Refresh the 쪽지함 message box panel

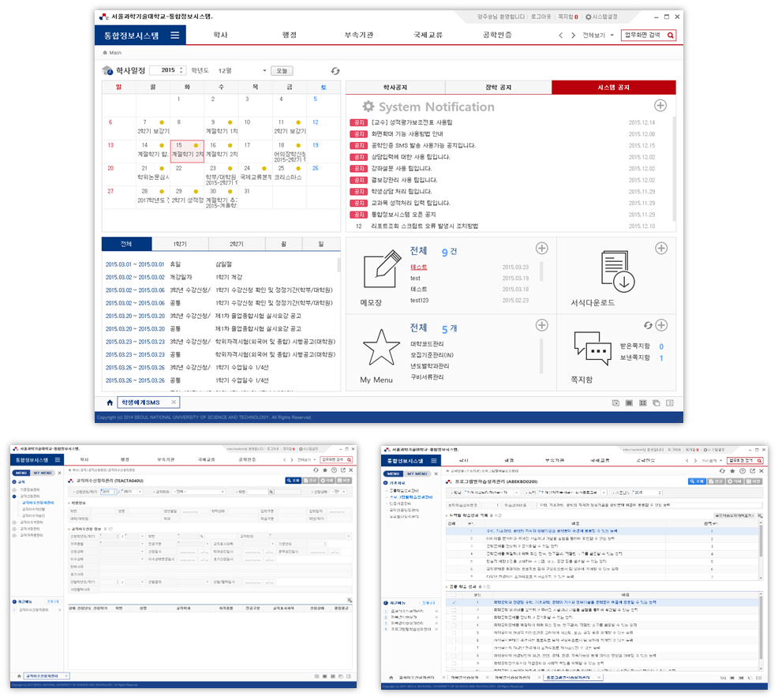click(649, 325)
